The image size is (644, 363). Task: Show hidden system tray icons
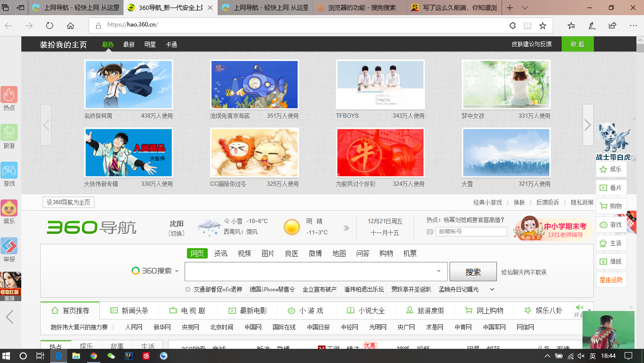pyautogui.click(x=547, y=356)
